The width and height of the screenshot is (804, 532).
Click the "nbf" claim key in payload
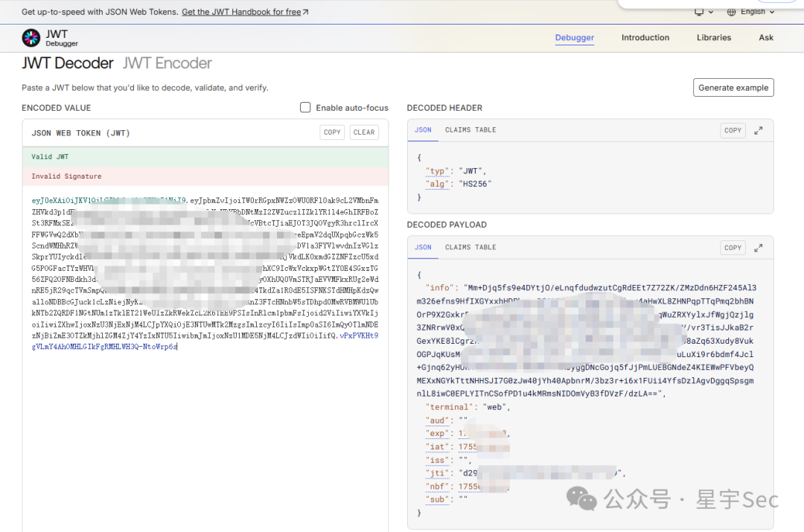(439, 487)
